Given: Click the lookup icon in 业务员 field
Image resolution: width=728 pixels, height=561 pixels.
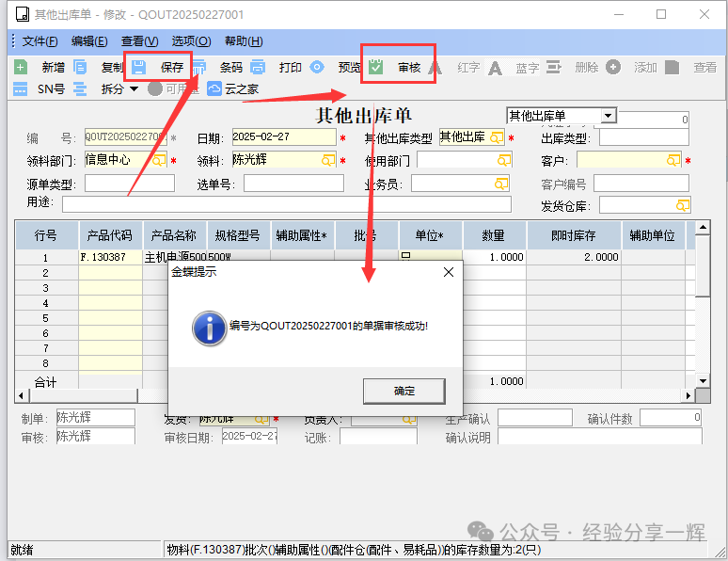Looking at the screenshot, I should [x=501, y=183].
